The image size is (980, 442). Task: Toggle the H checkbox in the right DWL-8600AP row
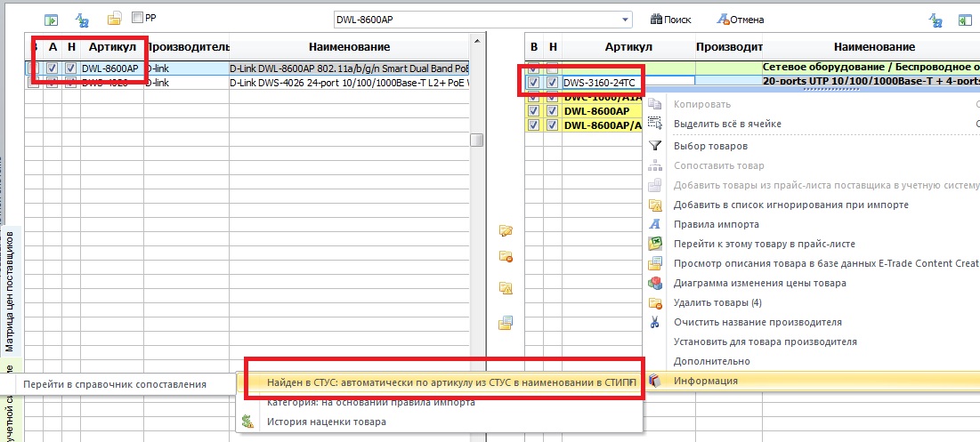click(553, 110)
